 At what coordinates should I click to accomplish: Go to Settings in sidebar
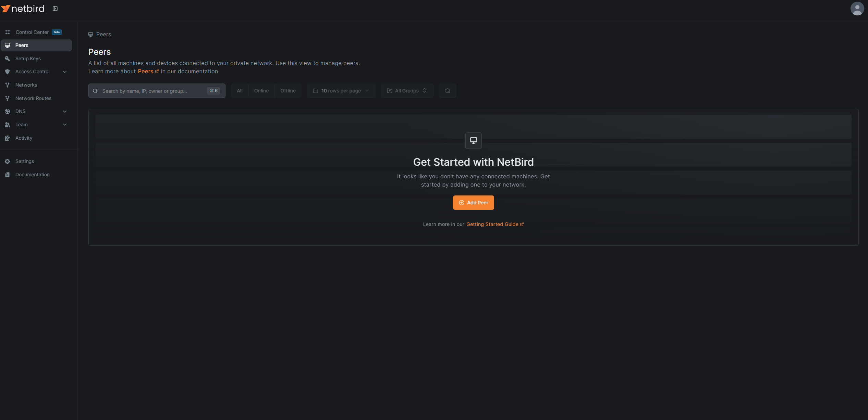point(25,161)
